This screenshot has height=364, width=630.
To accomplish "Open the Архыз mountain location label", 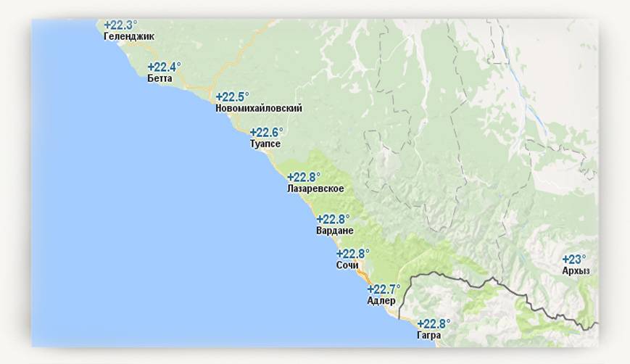I will click(x=576, y=271).
